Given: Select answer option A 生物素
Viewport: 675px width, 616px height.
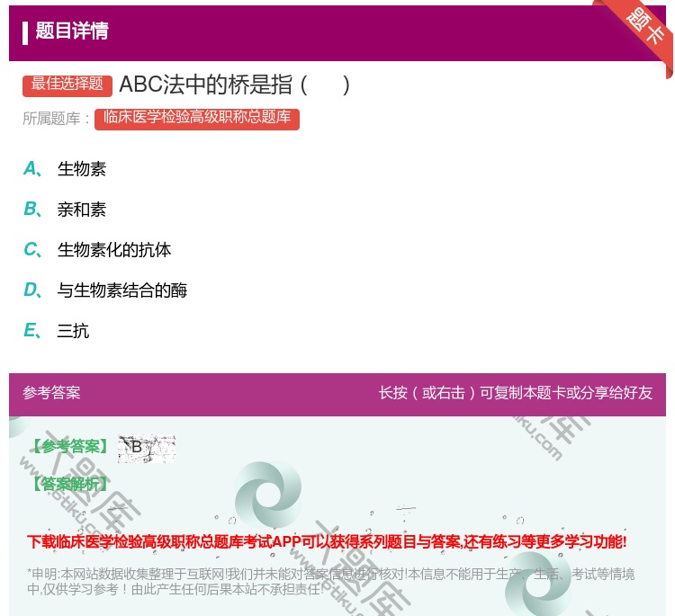Looking at the screenshot, I should point(65,169).
